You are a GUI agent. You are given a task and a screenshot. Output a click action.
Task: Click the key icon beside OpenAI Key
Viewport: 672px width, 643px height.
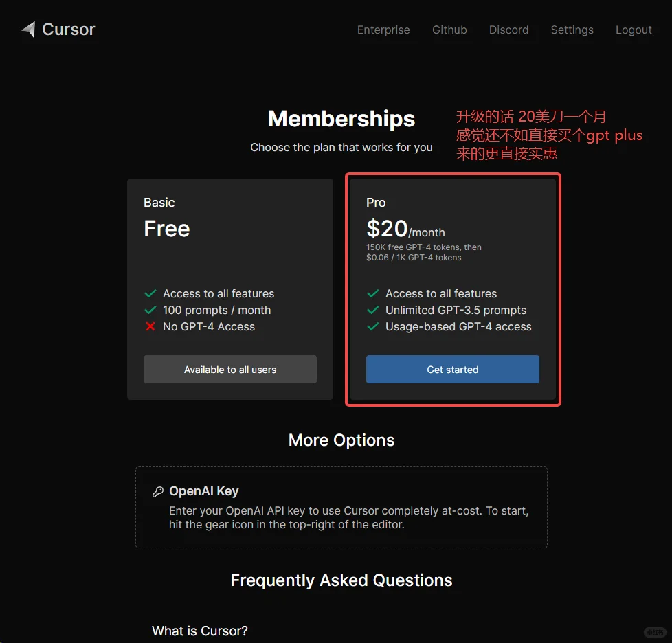tap(157, 492)
